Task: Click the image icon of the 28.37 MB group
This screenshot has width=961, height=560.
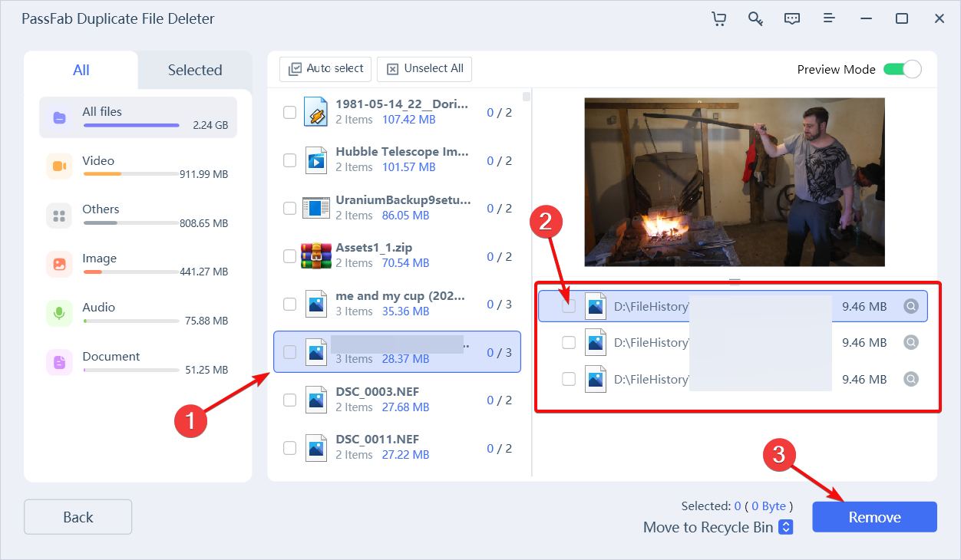Action: pos(315,352)
